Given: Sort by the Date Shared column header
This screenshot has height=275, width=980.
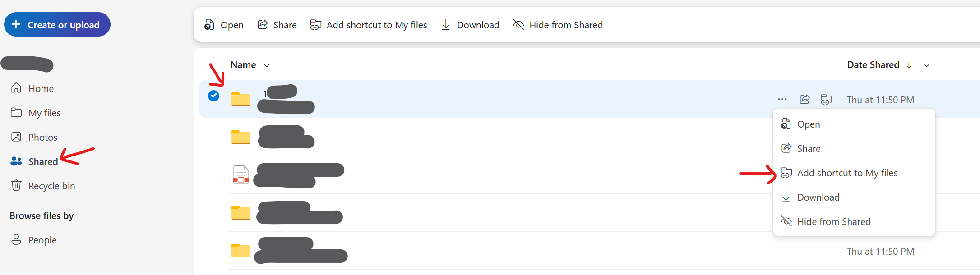Looking at the screenshot, I should [x=873, y=65].
